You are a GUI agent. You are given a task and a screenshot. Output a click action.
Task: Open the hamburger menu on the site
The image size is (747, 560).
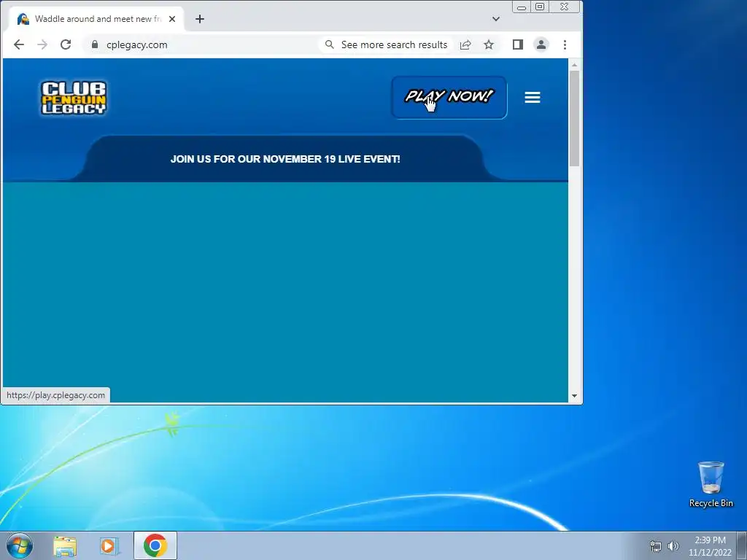532,97
